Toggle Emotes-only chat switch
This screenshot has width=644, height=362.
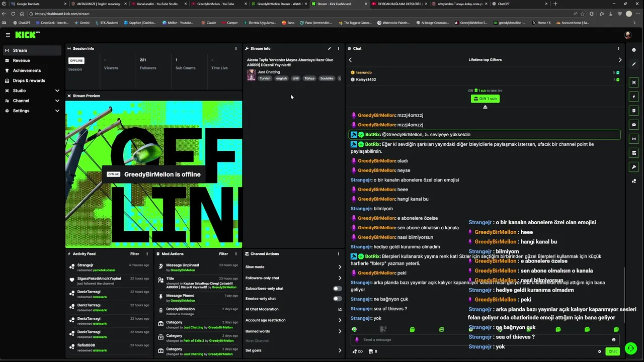[x=337, y=299]
